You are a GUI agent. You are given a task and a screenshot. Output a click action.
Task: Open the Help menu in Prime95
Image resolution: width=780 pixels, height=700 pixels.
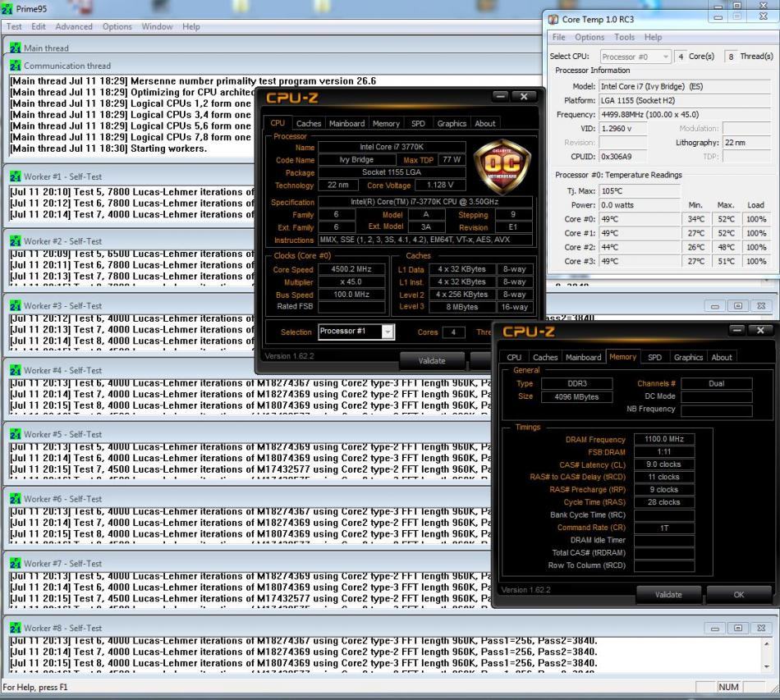(x=191, y=26)
